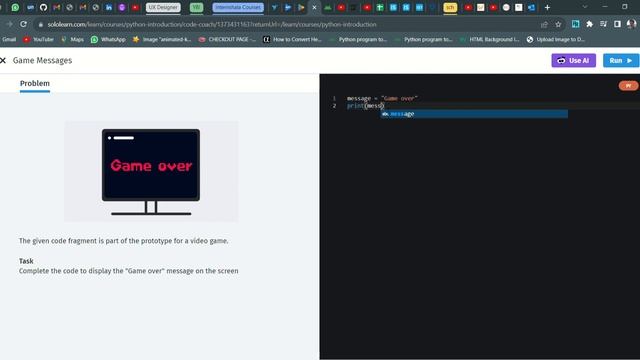Select the 'message' autocomplete suggestion
Viewport: 640px width, 360px height.
(474, 114)
